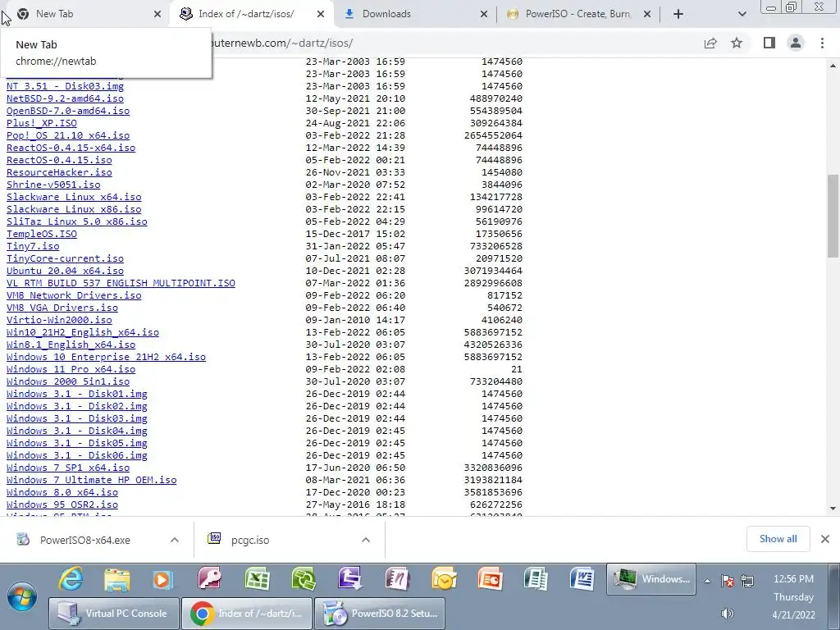The height and width of the screenshot is (630, 840).
Task: Click the page scrollbar down arrow
Action: click(833, 509)
